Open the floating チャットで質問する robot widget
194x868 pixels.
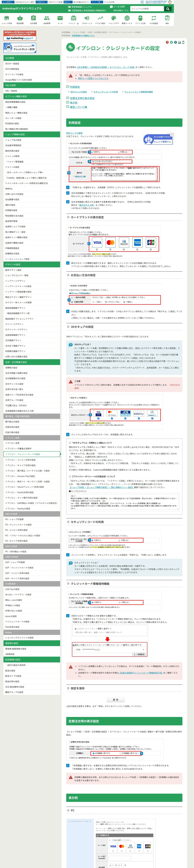(x=158, y=139)
